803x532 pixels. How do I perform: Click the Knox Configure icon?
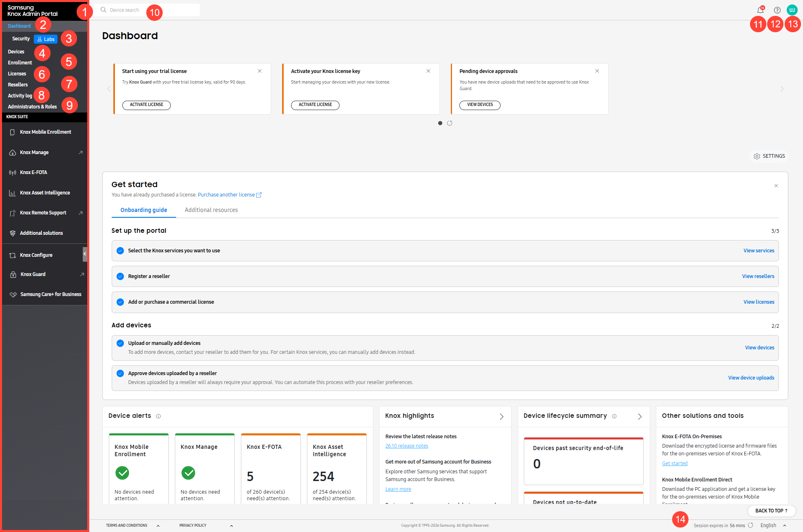pos(13,255)
